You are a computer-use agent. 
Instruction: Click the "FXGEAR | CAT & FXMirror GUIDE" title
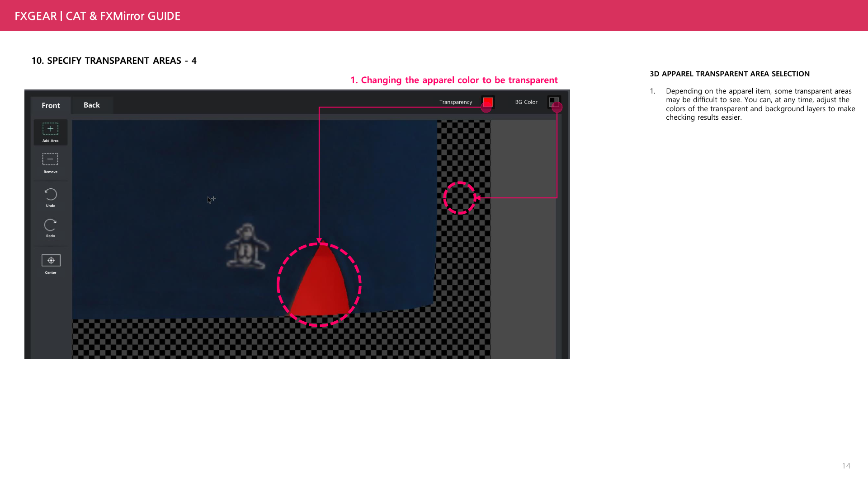(x=98, y=16)
